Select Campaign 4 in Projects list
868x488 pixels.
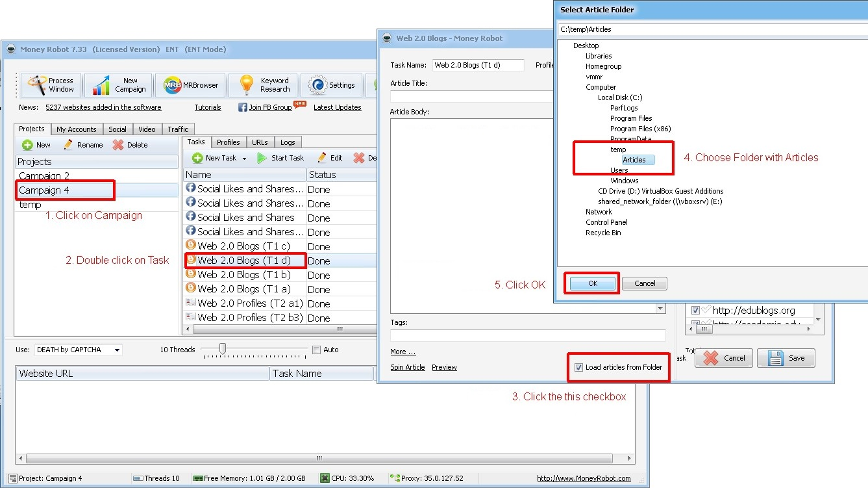(97, 190)
